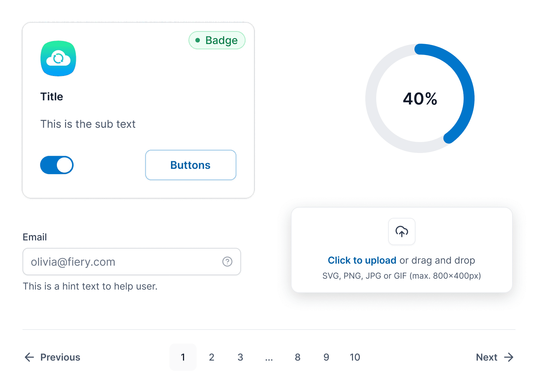536x392 pixels.
Task: Click the right arrow beside Next
Action: coord(509,357)
